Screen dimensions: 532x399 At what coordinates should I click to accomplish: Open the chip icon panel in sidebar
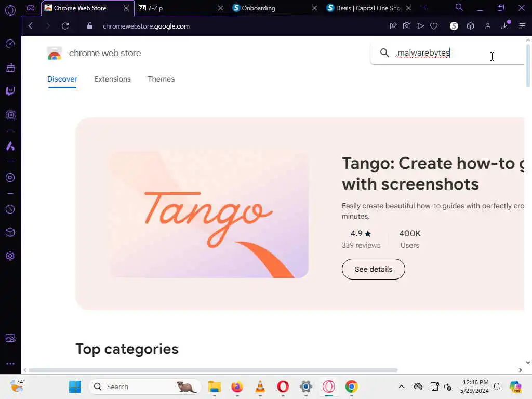pos(10,115)
